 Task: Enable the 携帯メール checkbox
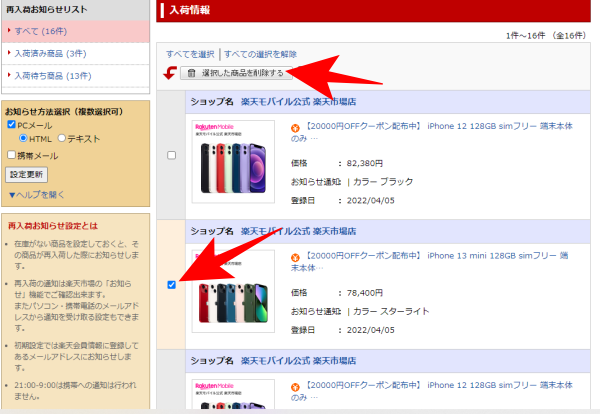[x=11, y=155]
